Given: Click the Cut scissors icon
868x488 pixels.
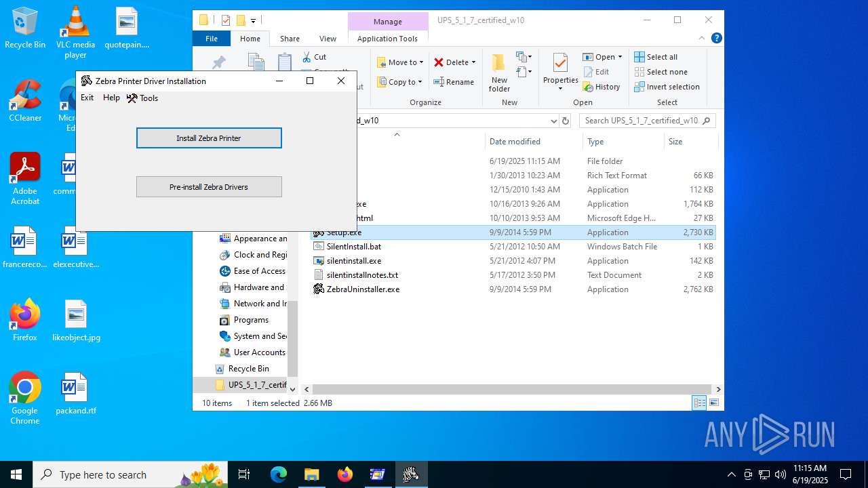Looking at the screenshot, I should coord(307,57).
